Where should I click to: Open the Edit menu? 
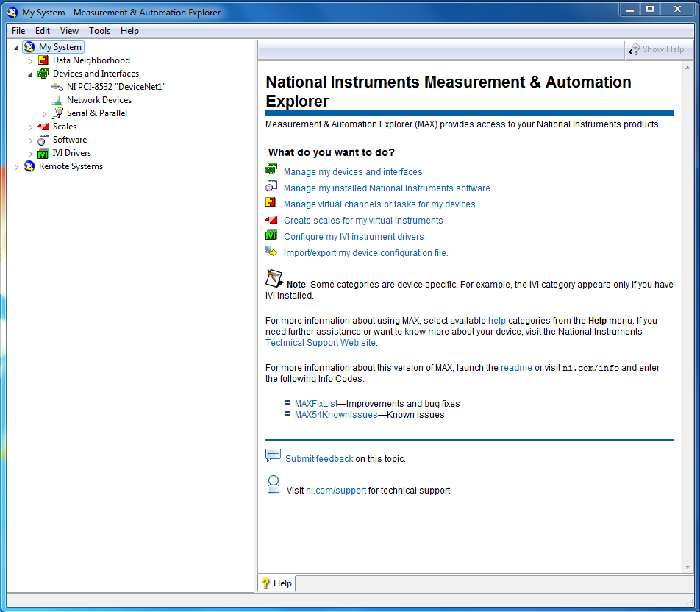click(x=43, y=31)
